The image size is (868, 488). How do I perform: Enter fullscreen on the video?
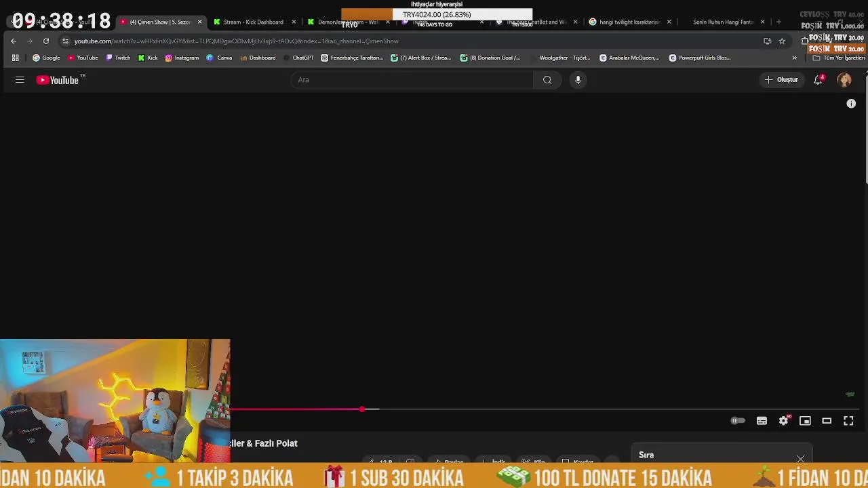pyautogui.click(x=848, y=421)
